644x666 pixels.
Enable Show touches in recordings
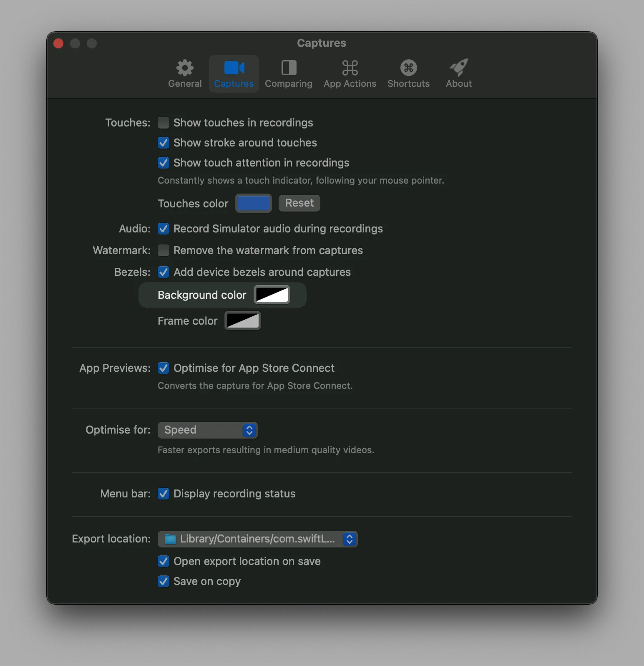(164, 123)
